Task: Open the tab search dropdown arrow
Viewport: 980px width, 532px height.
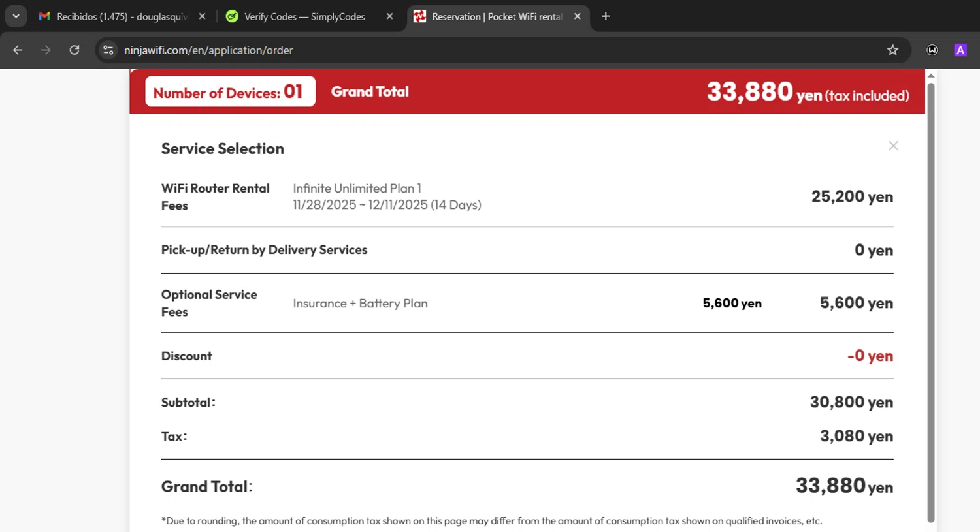Action: click(16, 16)
